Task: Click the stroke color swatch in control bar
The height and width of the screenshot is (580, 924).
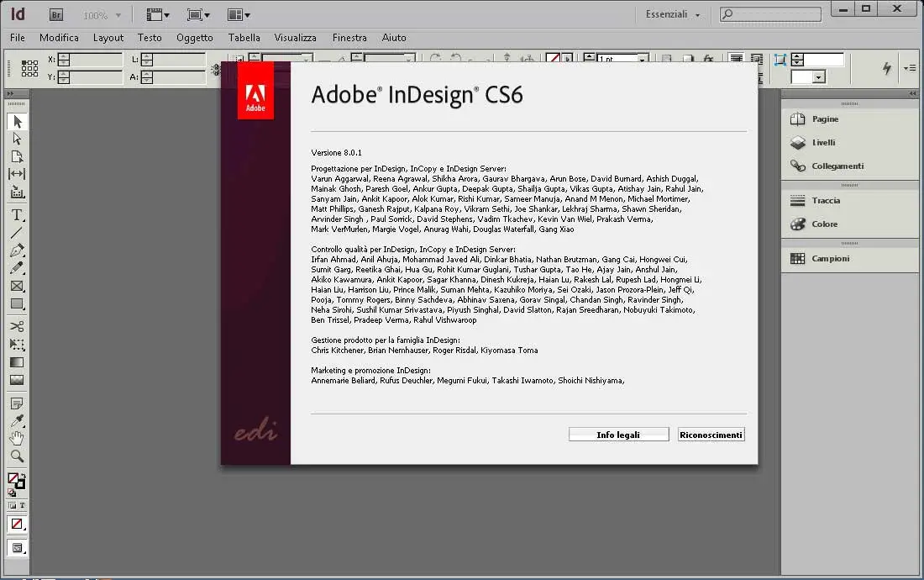Action: pos(553,58)
